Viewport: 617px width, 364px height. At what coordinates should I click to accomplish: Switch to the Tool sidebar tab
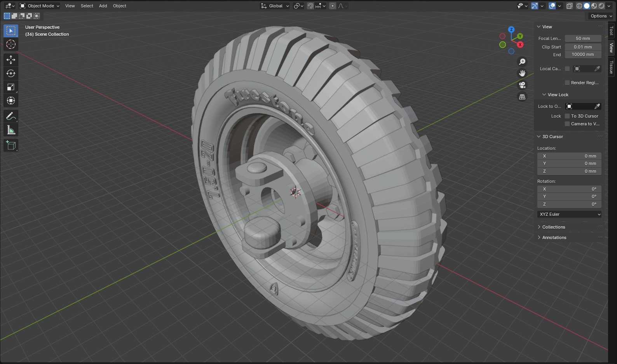point(612,31)
